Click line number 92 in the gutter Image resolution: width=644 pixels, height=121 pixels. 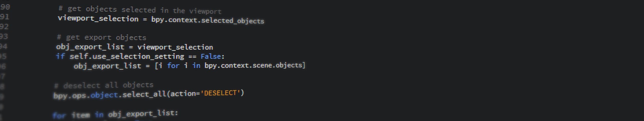[4, 27]
